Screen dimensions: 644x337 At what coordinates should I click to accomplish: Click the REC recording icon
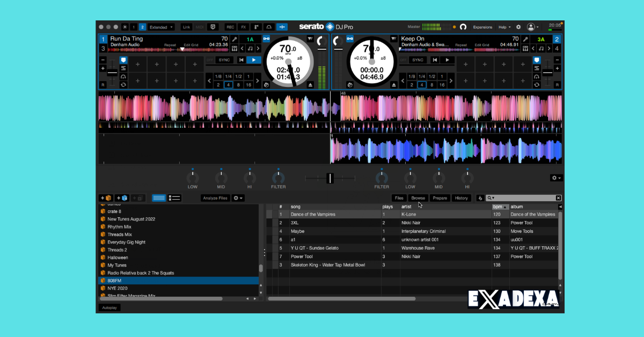(x=230, y=27)
